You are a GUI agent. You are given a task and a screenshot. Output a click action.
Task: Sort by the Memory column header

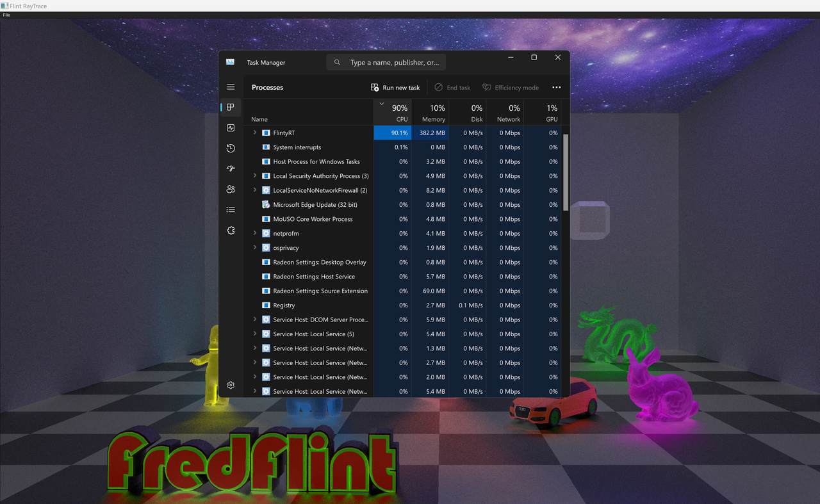tap(430, 112)
